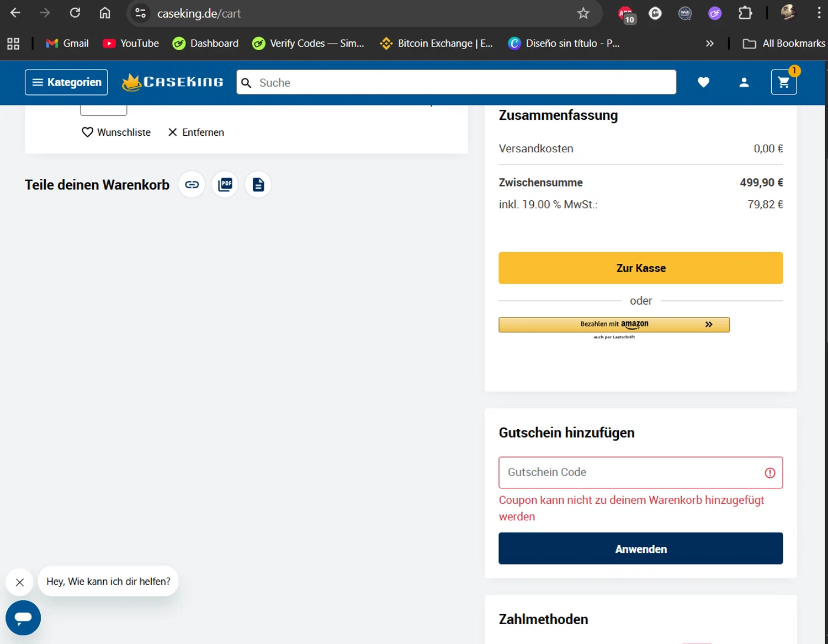The width and height of the screenshot is (828, 644).
Task: Dismiss the chat help bubble
Action: [x=20, y=582]
